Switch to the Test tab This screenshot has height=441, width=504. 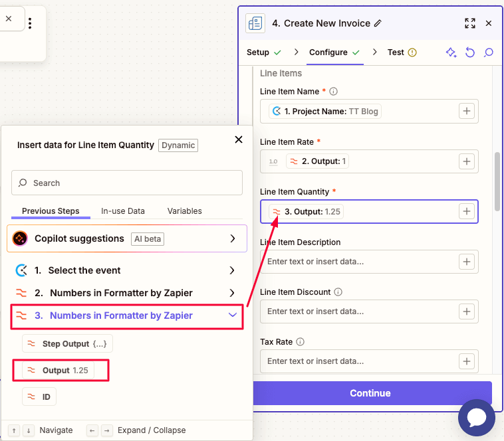[x=402, y=52]
